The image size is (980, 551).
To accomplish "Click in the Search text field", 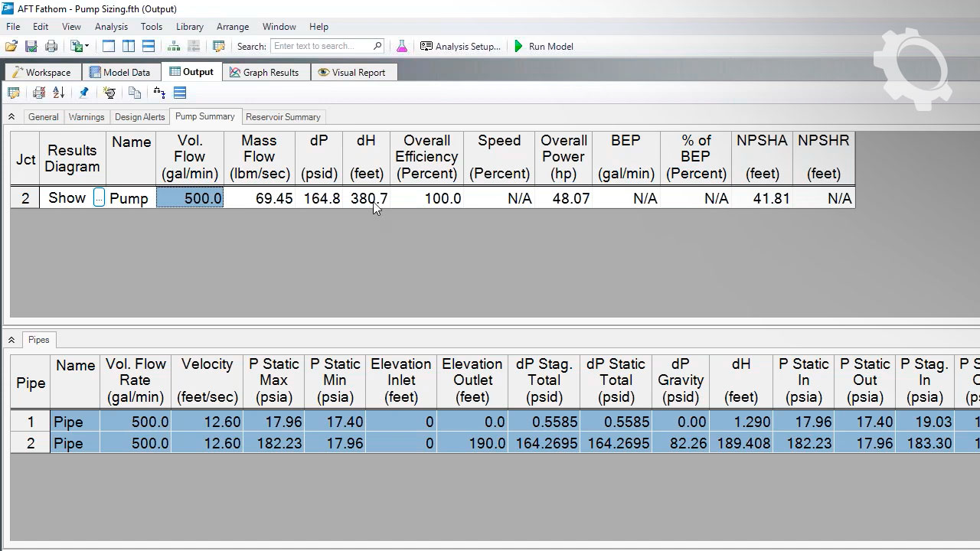I will [x=322, y=47].
